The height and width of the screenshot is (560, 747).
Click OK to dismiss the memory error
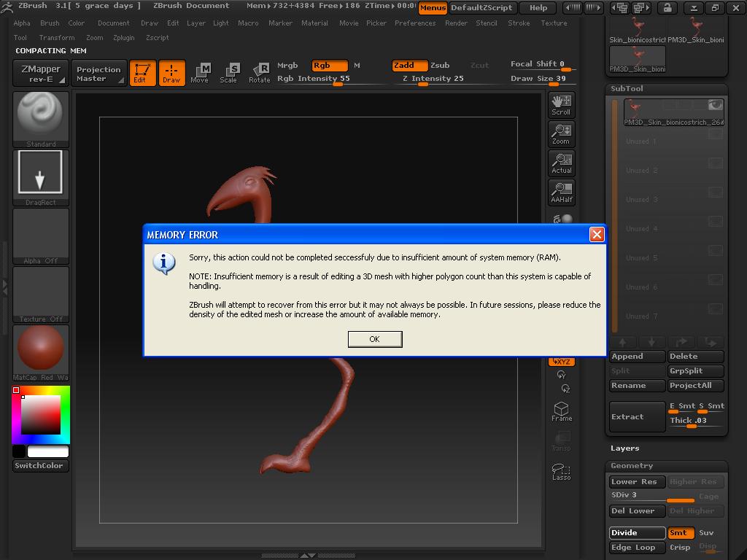[374, 339]
